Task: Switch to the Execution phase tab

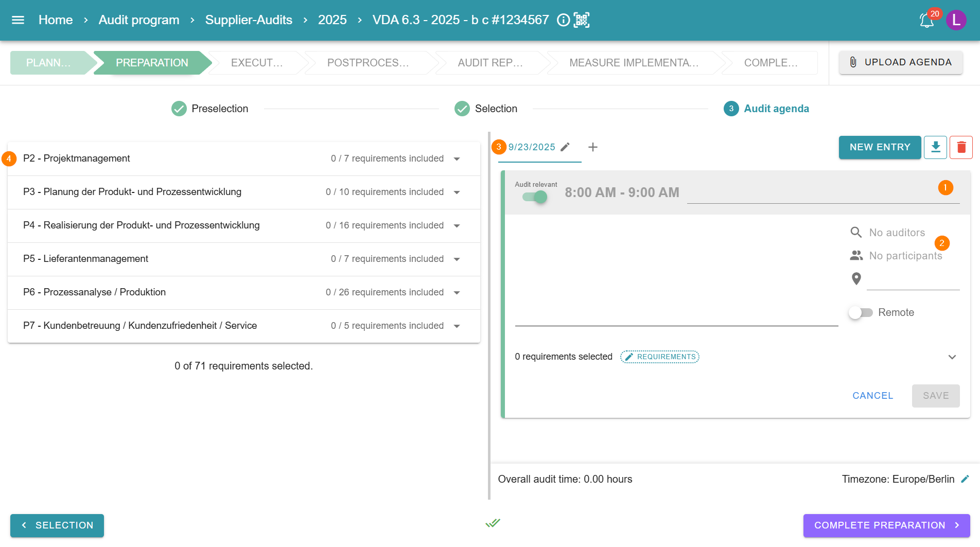Action: 257,63
